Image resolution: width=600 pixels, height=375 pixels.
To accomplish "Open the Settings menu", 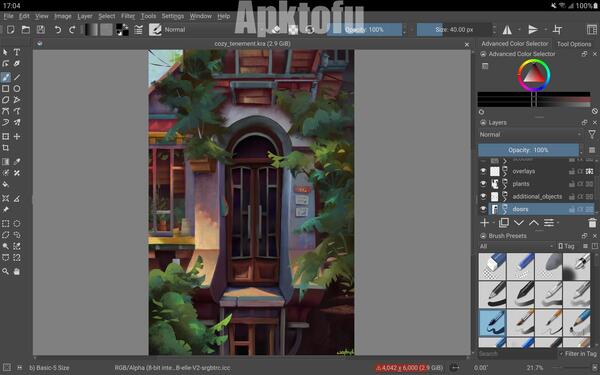I will click(173, 16).
